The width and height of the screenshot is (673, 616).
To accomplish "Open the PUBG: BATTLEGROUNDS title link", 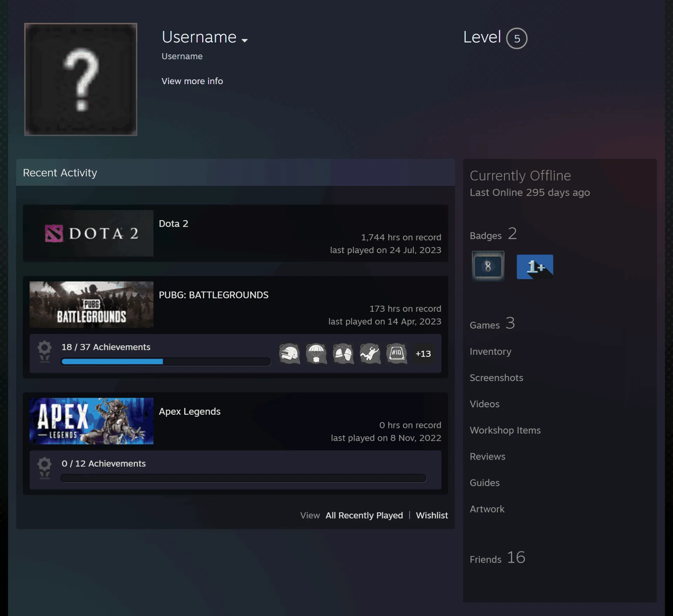I will click(x=213, y=295).
